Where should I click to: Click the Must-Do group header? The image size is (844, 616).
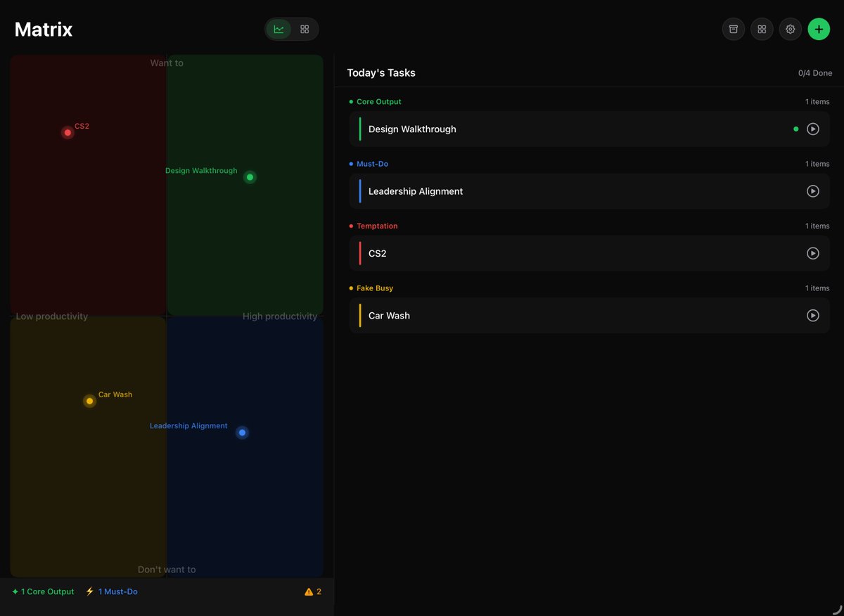[369, 164]
